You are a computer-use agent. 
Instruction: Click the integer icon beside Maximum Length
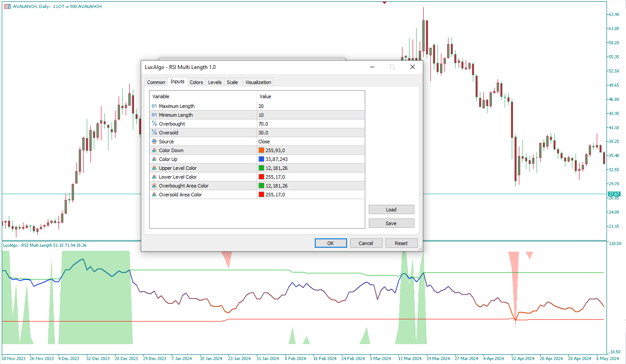pos(154,106)
